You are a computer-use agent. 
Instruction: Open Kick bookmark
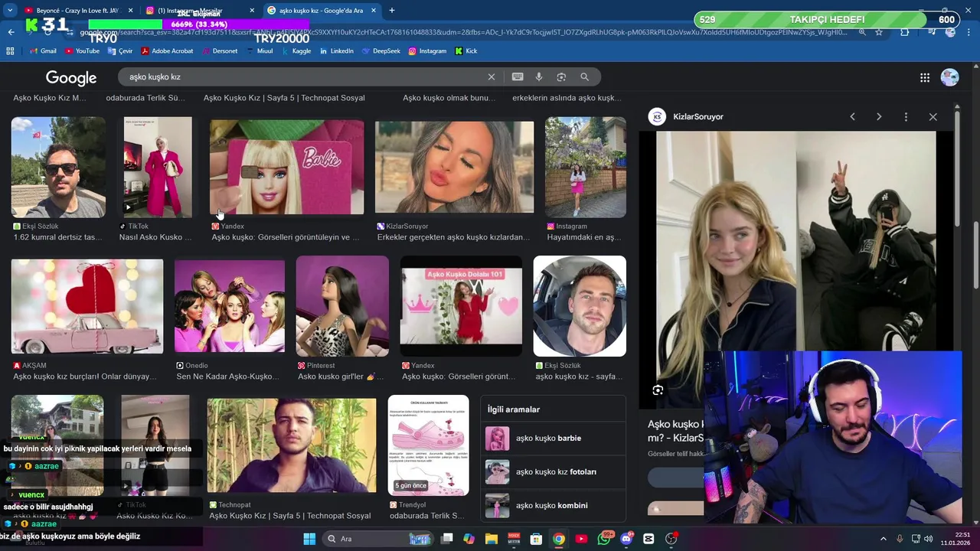click(466, 51)
